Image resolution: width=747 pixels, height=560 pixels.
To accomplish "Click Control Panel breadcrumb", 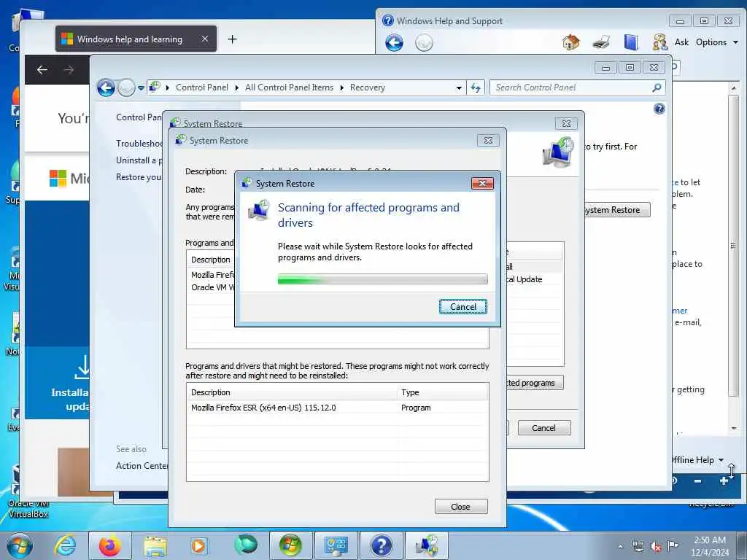I will 202,87.
